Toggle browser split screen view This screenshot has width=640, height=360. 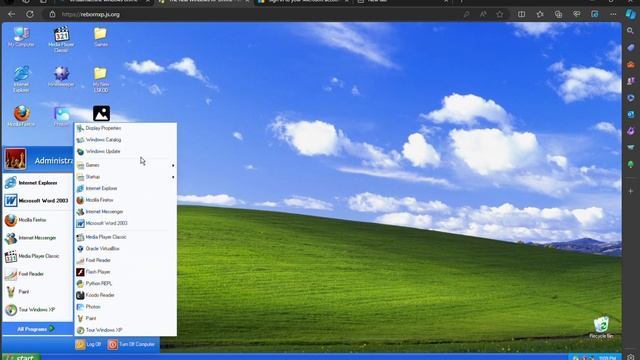point(521,14)
